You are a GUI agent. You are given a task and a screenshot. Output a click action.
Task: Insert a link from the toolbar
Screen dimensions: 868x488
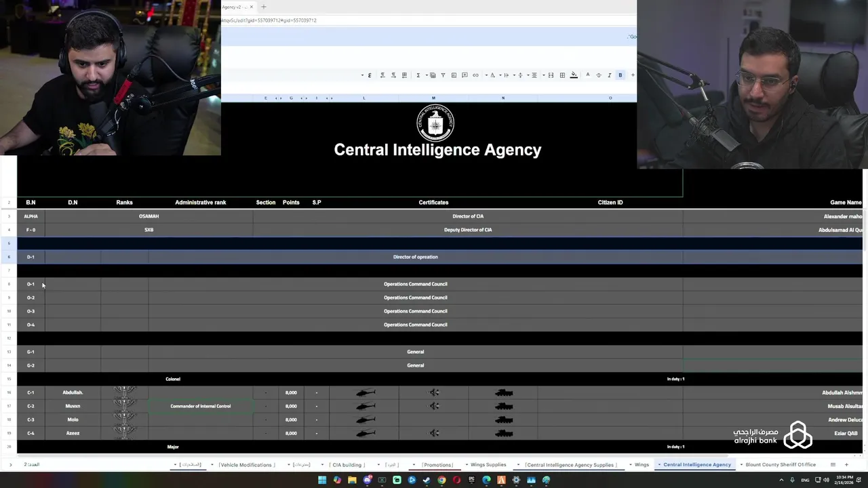coord(475,75)
